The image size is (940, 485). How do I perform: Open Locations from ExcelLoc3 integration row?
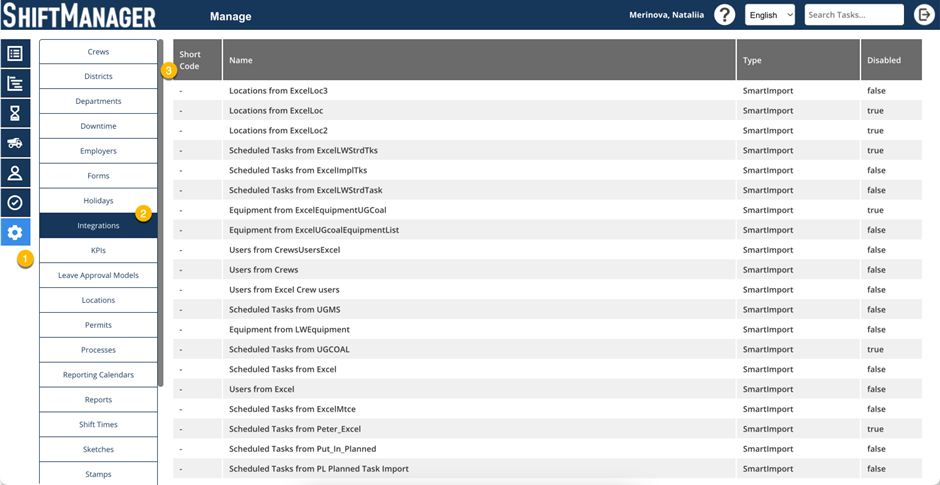coord(278,91)
